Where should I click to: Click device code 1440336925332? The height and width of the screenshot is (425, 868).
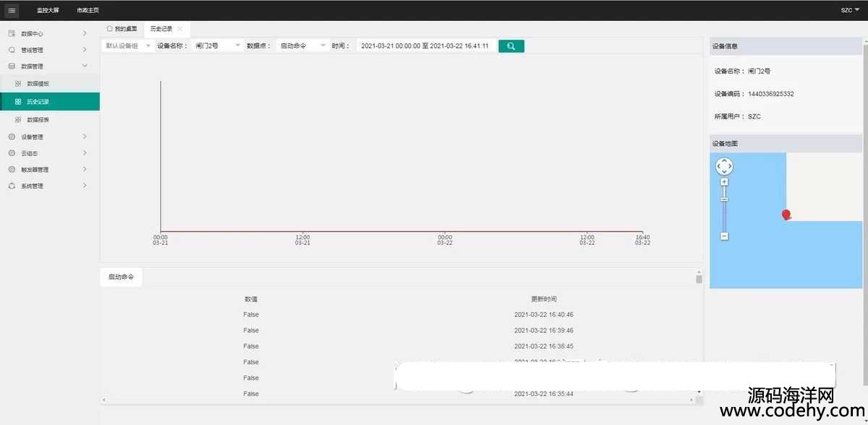770,94
